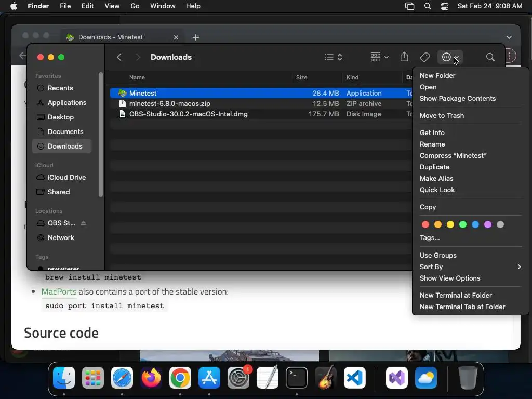
Task: Open Applications in Finder sidebar
Action: point(62,102)
